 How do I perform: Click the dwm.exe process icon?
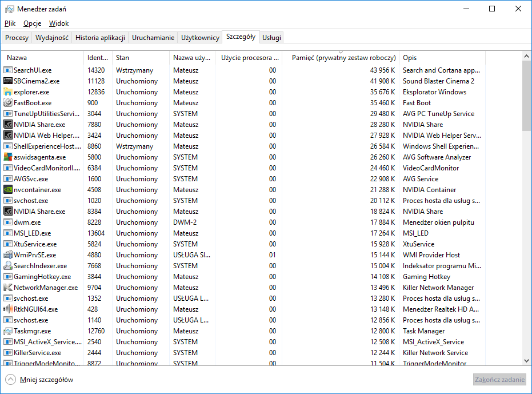coord(8,222)
